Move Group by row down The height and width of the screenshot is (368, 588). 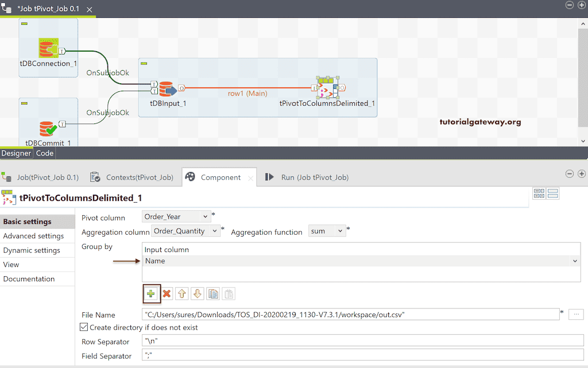tap(198, 294)
